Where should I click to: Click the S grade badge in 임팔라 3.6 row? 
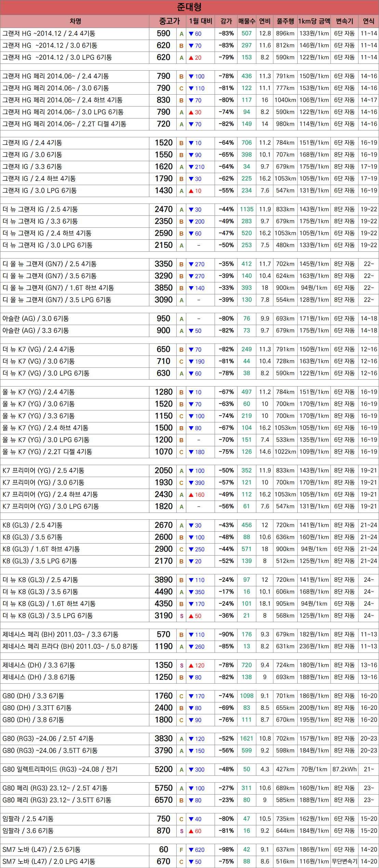pos(181,831)
